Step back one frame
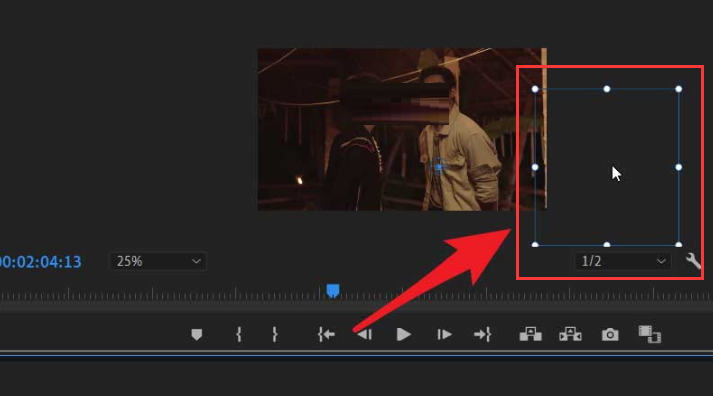This screenshot has width=713, height=396. [x=365, y=335]
